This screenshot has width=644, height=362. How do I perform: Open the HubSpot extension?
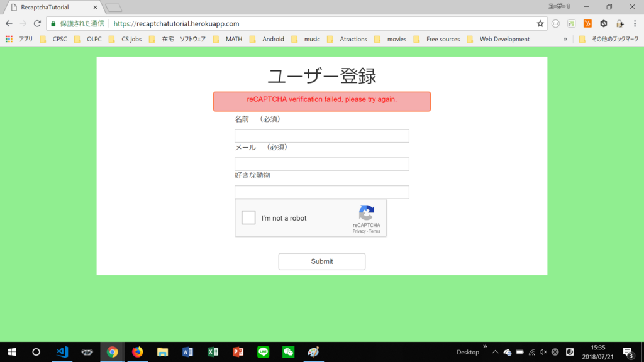(587, 23)
